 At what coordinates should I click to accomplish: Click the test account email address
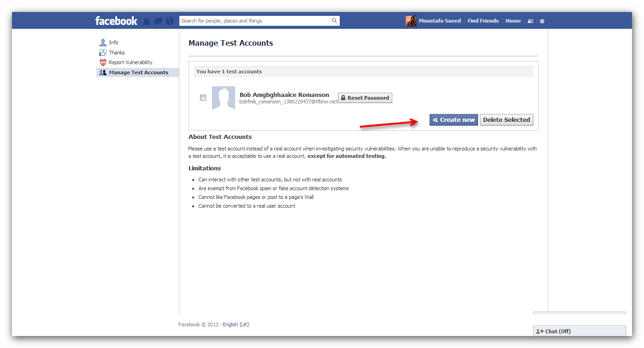[289, 102]
